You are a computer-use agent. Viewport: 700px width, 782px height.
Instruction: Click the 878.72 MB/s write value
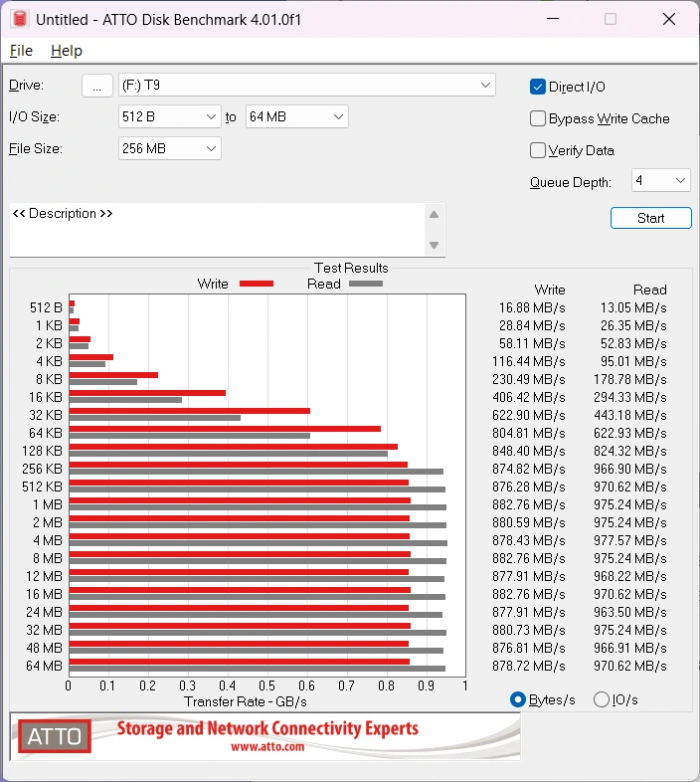click(529, 666)
